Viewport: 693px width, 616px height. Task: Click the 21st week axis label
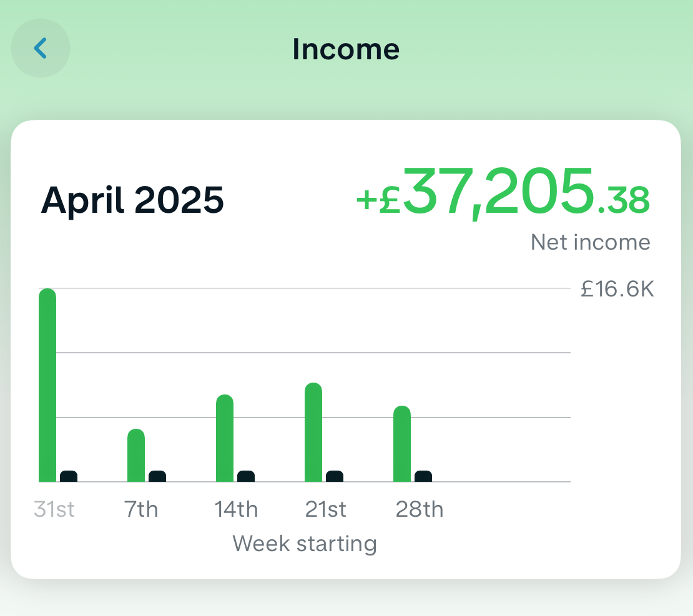click(325, 509)
